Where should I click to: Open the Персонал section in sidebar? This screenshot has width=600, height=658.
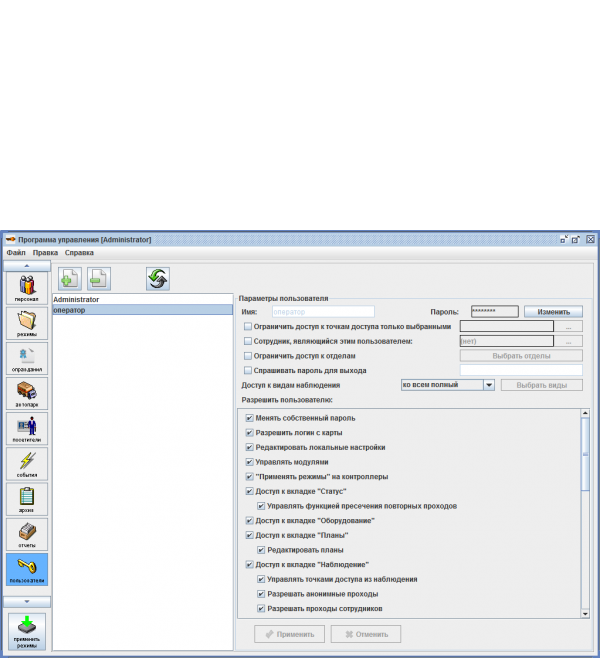tap(26, 288)
